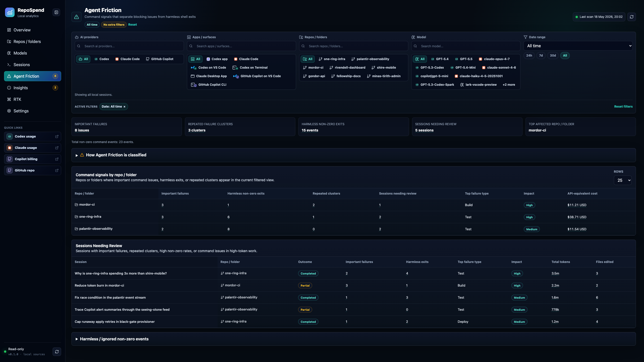Filter surfaces by Codex app
The image size is (644, 362).
coord(217,59)
